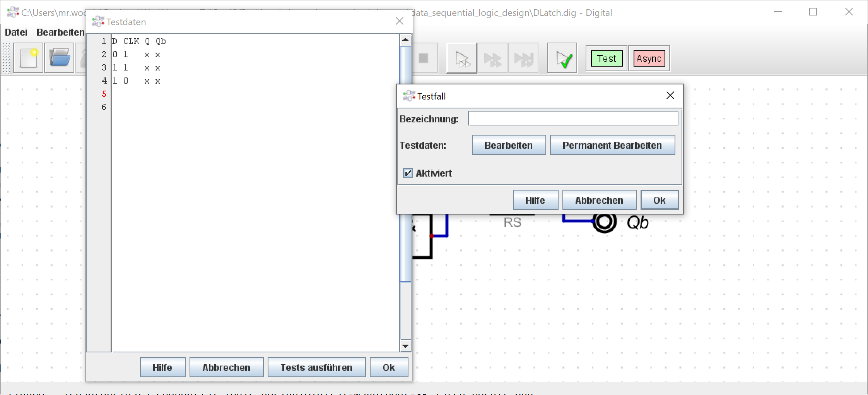Click the Bezeichnung text field

(573, 118)
